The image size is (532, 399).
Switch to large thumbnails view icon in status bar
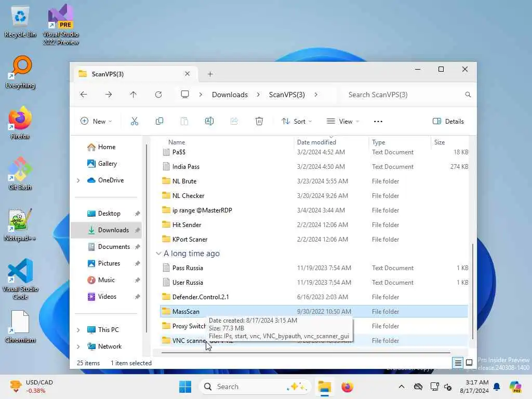(x=469, y=363)
